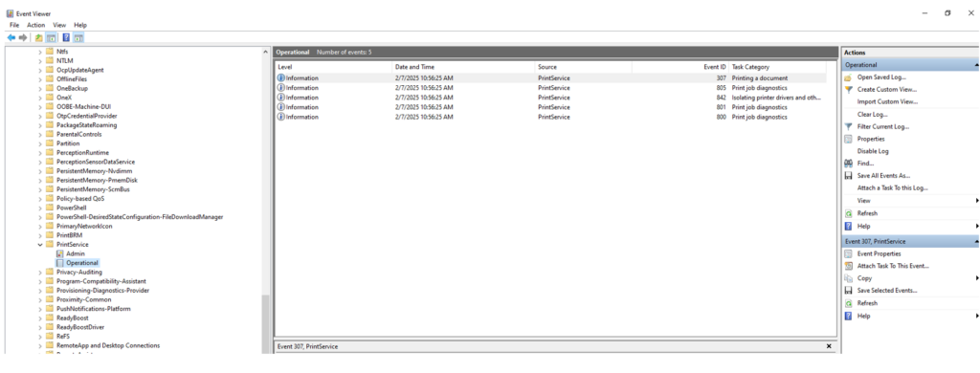Click the Attach Task To This Event icon
980x373 pixels.
[848, 266]
